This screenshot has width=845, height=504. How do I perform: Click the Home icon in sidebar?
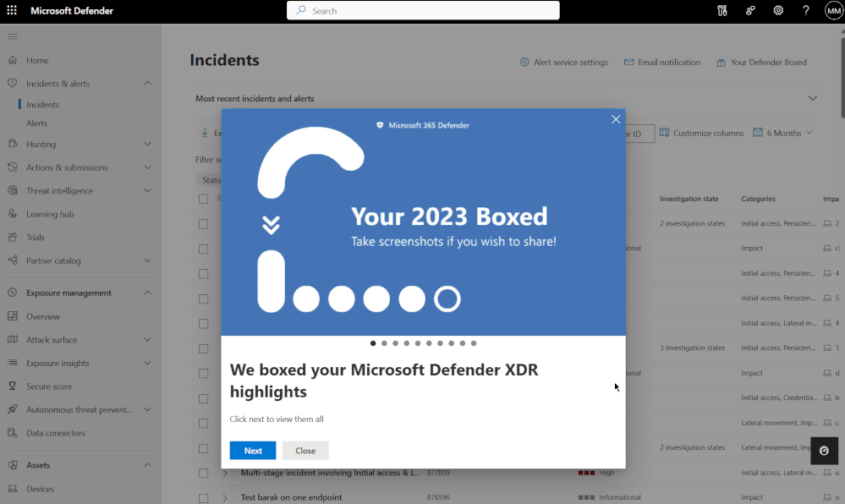13,60
